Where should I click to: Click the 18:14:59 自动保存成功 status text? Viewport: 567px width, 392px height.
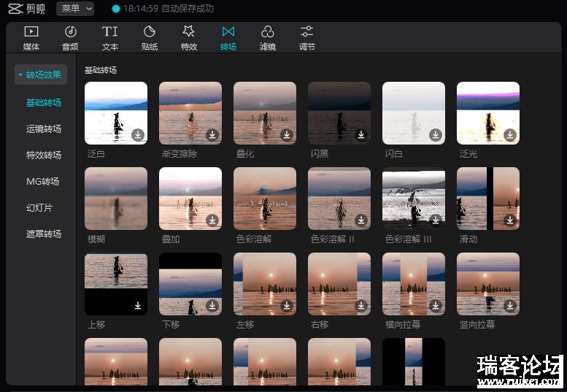(x=169, y=9)
